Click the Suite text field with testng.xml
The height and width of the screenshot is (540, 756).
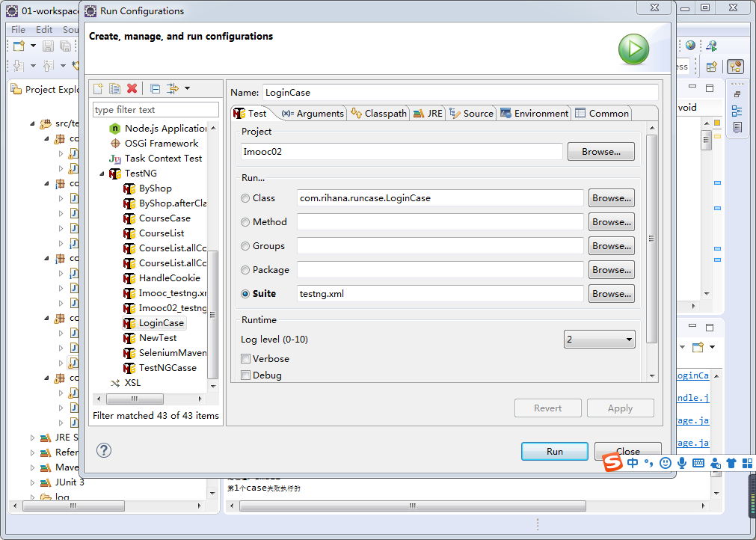tap(440, 294)
